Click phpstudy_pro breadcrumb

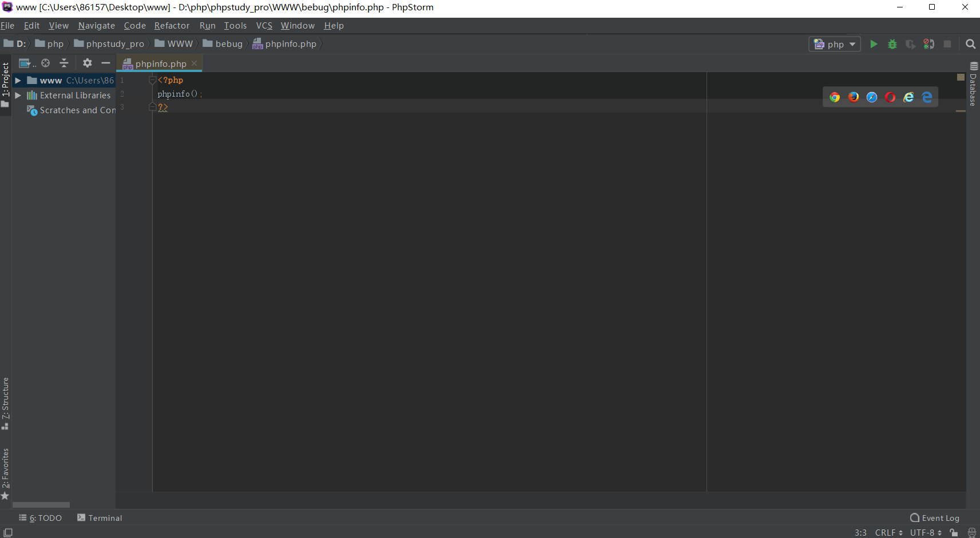109,44
